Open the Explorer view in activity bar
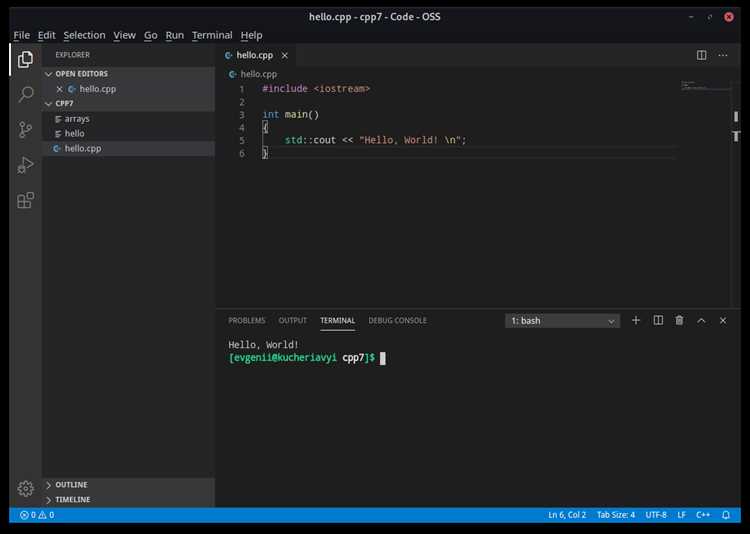 coord(25,60)
